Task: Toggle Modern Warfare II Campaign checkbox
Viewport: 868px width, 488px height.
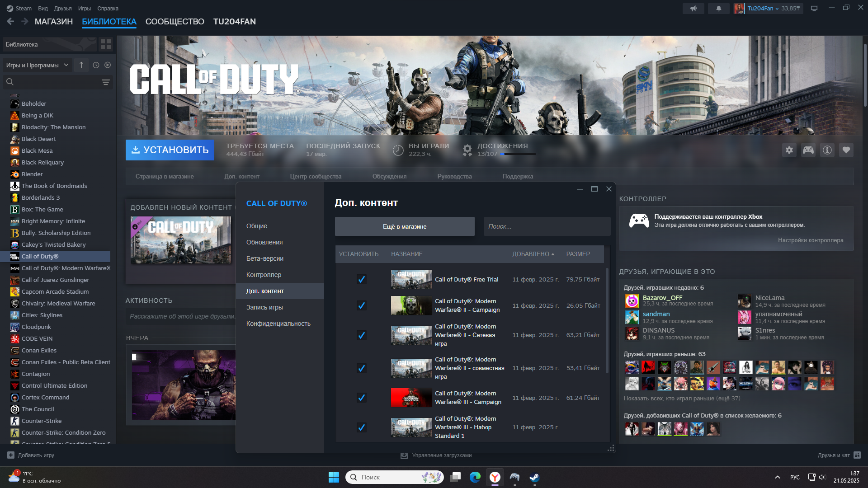Action: click(361, 305)
